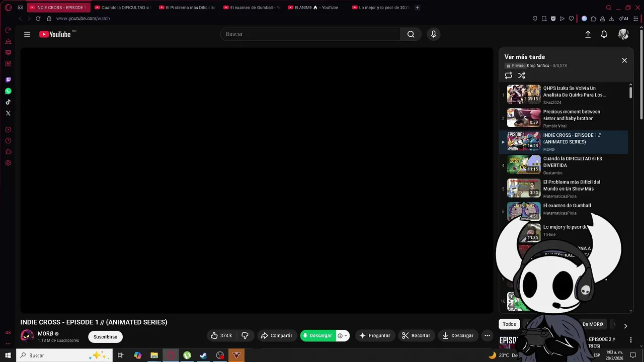Open YouTube notifications bell

pos(604,34)
